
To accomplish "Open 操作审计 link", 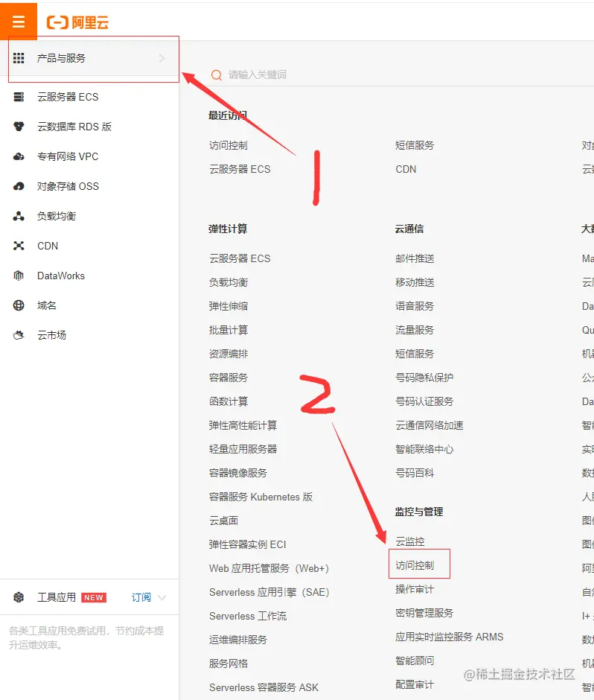I will pyautogui.click(x=415, y=589).
